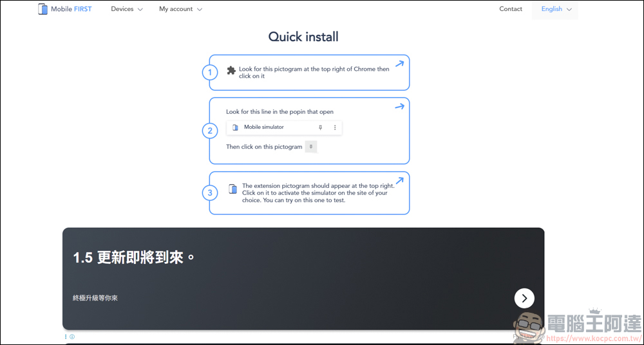Open the English language selector
Image resolution: width=644 pixels, height=345 pixels.
pos(556,9)
